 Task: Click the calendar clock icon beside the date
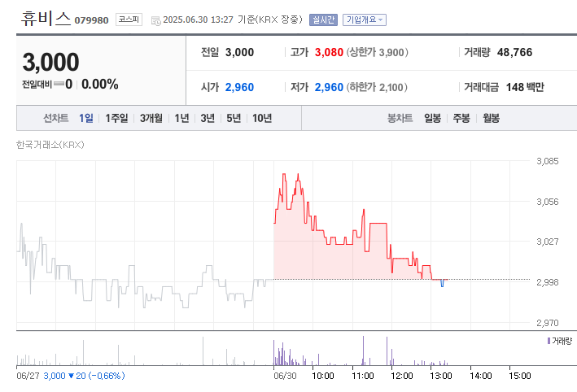click(x=156, y=20)
